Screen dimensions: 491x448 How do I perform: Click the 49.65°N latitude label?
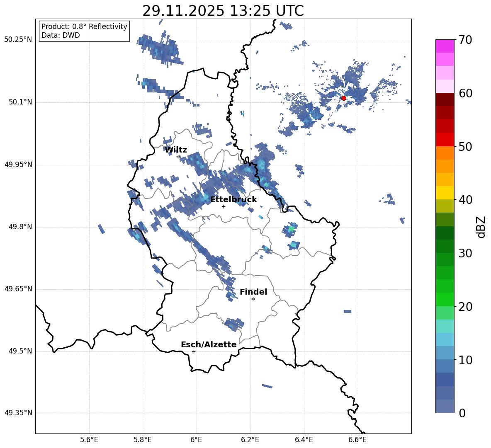click(18, 289)
